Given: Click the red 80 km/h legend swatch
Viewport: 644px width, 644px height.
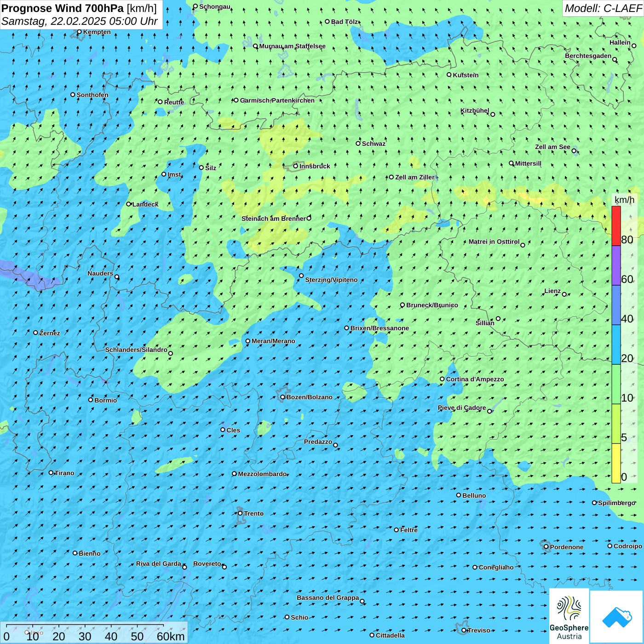Looking at the screenshot, I should coord(616,225).
